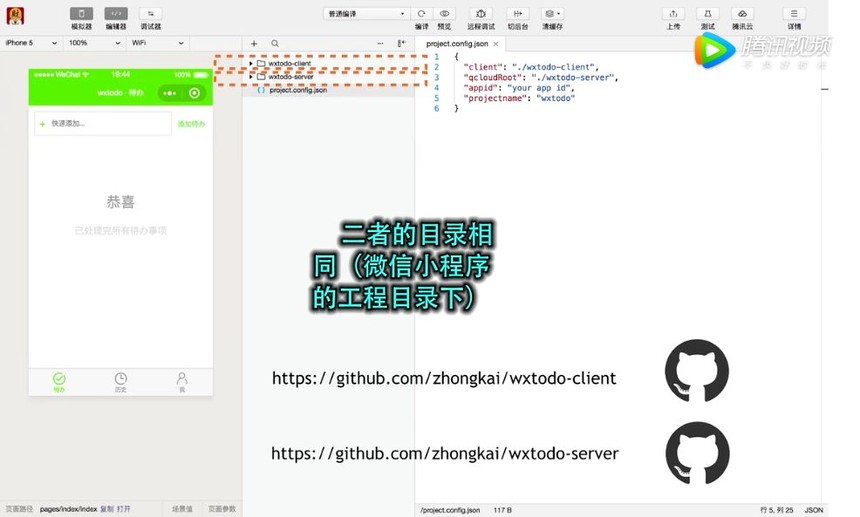This screenshot has height=517, width=860.
Task: Click the 切后台 switch-to-background icon
Action: point(517,14)
